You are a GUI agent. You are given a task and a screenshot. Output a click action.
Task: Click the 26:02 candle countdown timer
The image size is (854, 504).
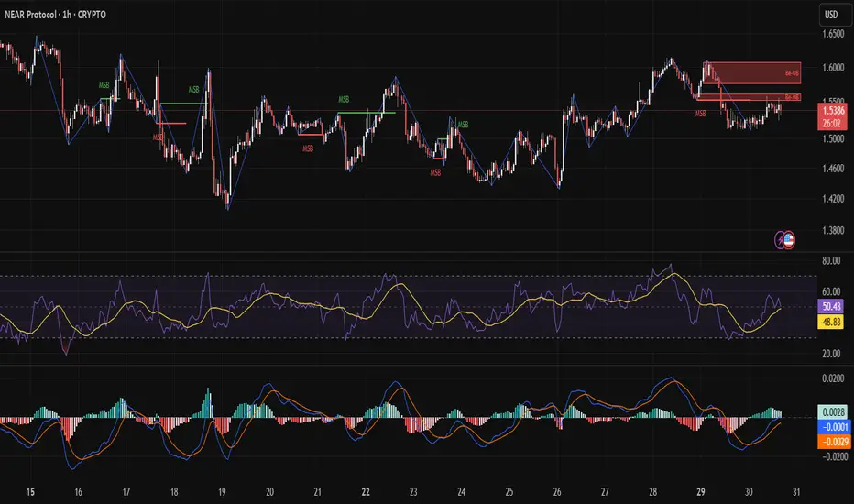coord(832,123)
